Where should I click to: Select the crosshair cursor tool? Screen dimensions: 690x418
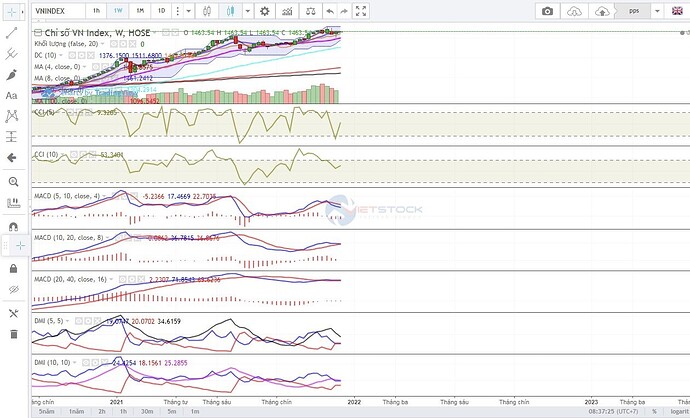(x=11, y=12)
